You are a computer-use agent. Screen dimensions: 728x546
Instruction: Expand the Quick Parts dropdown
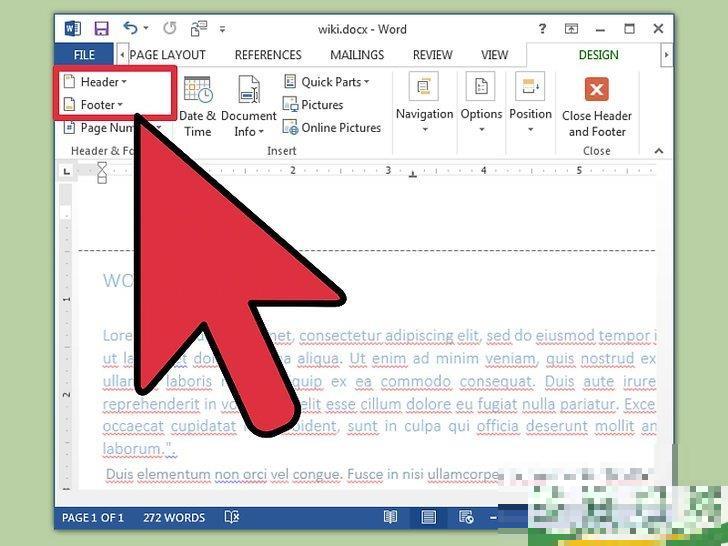327,82
